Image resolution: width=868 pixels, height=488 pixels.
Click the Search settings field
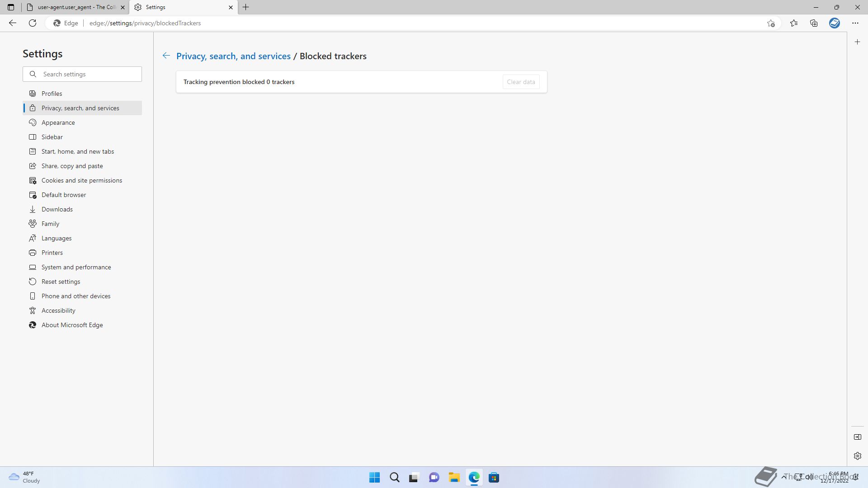[82, 74]
